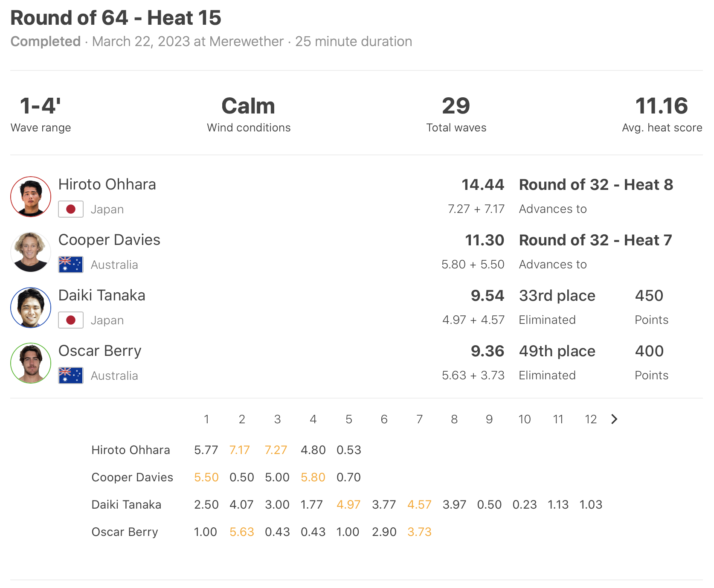Click Australia flag icon under Cooper Davies
Viewport: 714px width, 588px height.
point(71,265)
